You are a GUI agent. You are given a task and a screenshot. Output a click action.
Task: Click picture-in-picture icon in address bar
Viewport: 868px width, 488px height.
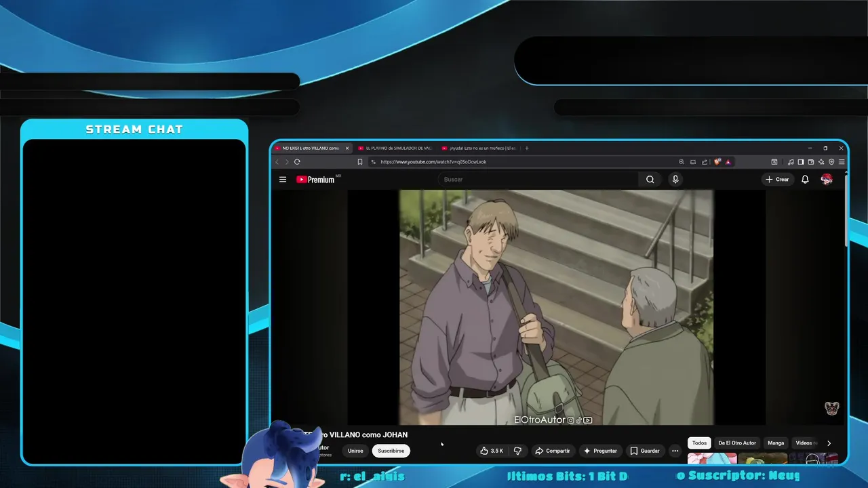pos(693,162)
